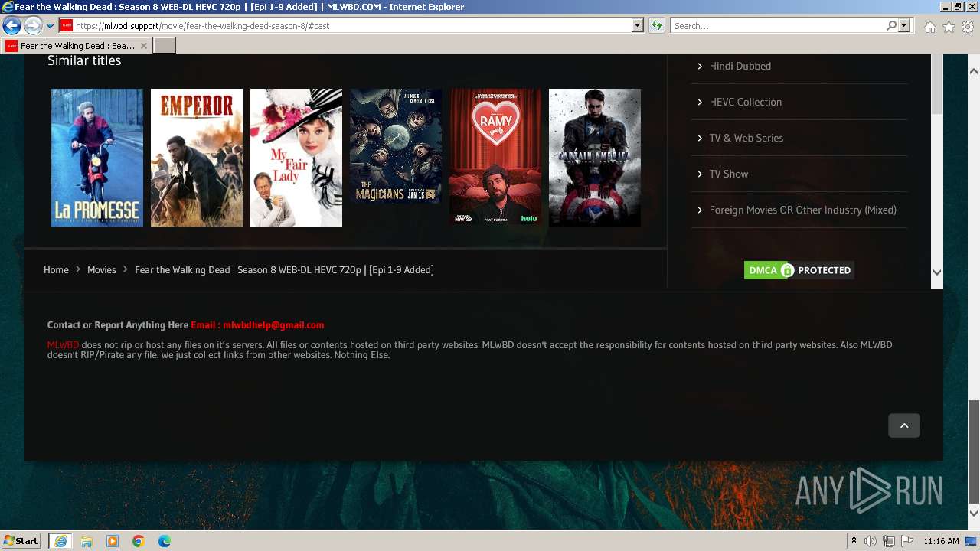Open the network tray icon
The height and width of the screenshot is (551, 980).
[889, 541]
